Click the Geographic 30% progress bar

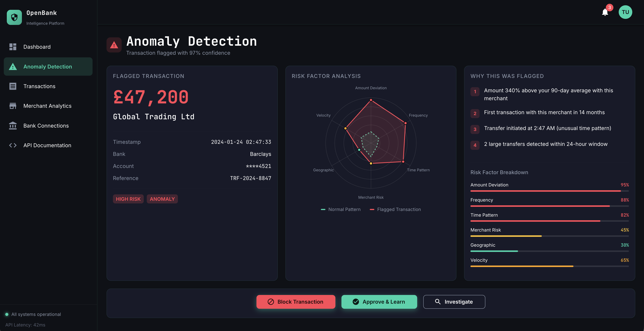click(550, 251)
